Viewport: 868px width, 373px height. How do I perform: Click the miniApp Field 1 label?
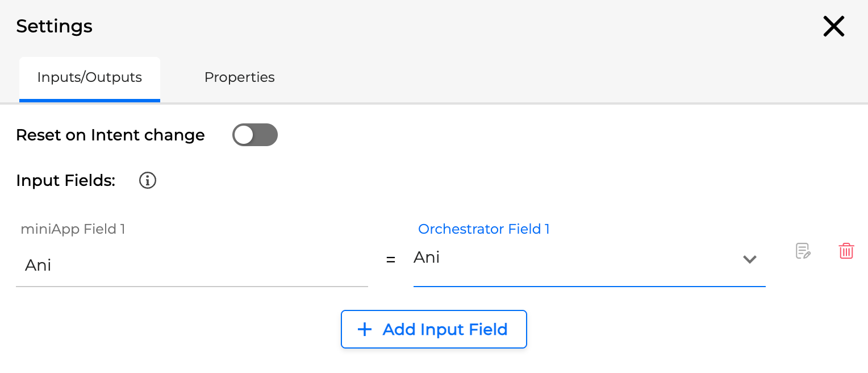73,229
